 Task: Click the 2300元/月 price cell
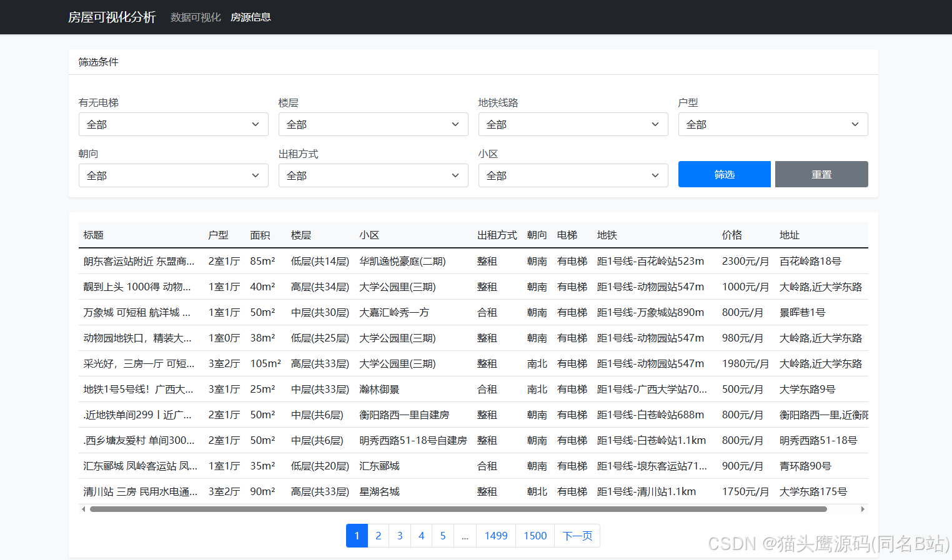[745, 262]
